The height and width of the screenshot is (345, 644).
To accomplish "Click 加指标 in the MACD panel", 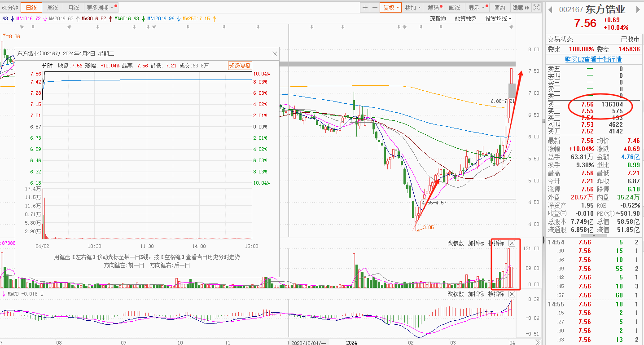I will (x=476, y=294).
